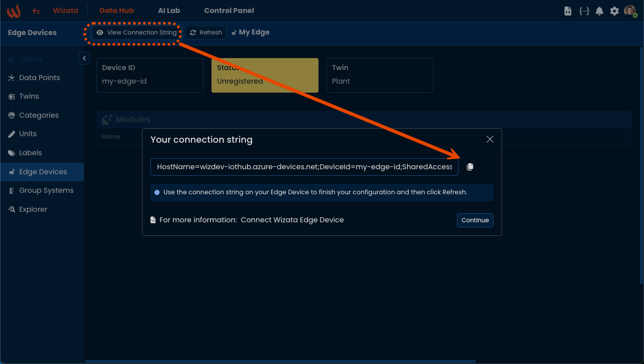644x364 pixels.
Task: Click the Explorer search icon
Action: [11, 209]
